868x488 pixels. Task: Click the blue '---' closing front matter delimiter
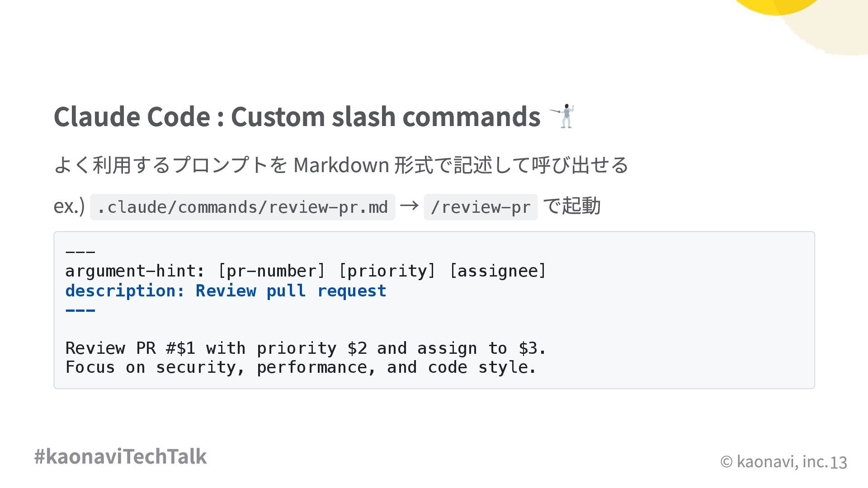click(x=80, y=310)
